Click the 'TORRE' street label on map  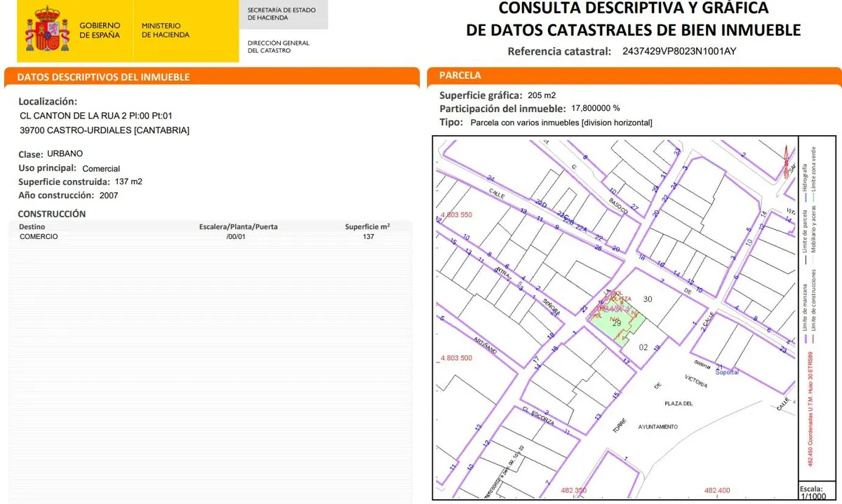[x=619, y=425]
